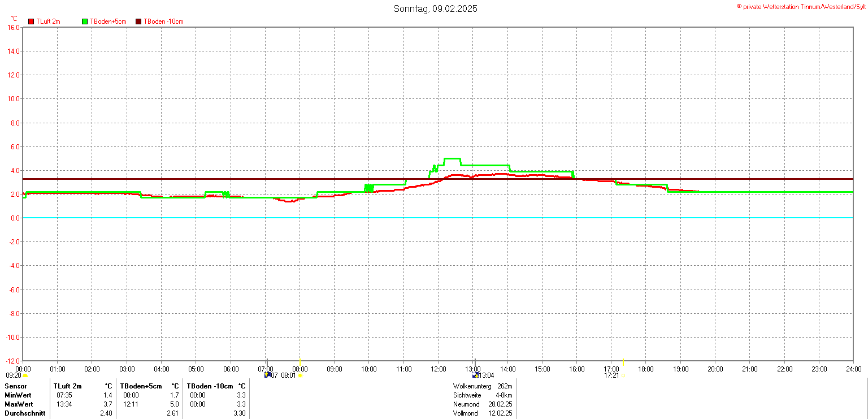This screenshot has width=868, height=419.
Task: Click the Sensor header in the stats table
Action: [x=16, y=386]
